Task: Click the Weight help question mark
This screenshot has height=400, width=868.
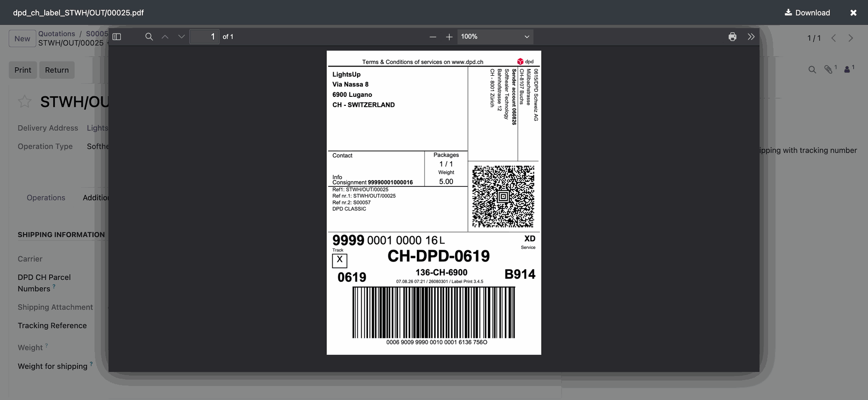Action: coord(46,345)
